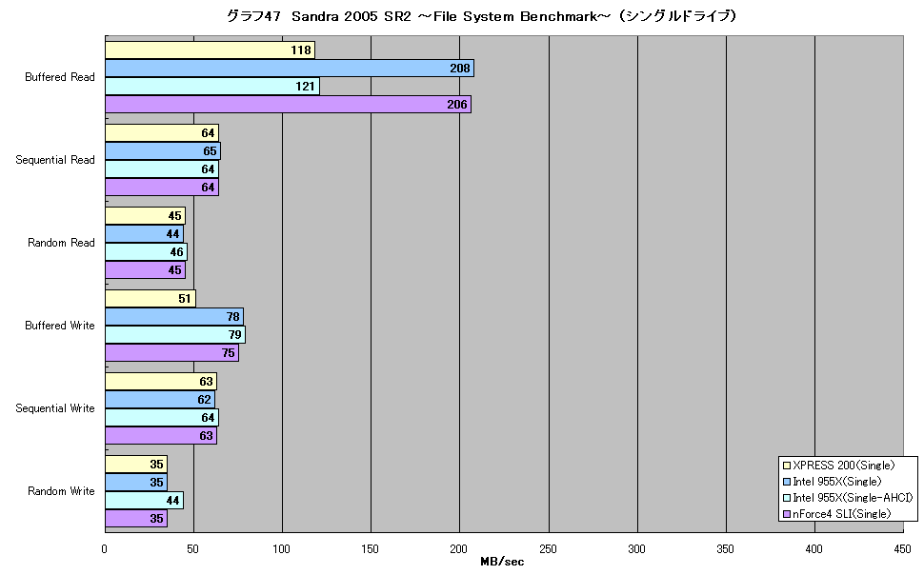Click the cyan Sequential Write bar labeled 64
Image resolution: width=924 pixels, height=575 pixels.
pos(162,418)
